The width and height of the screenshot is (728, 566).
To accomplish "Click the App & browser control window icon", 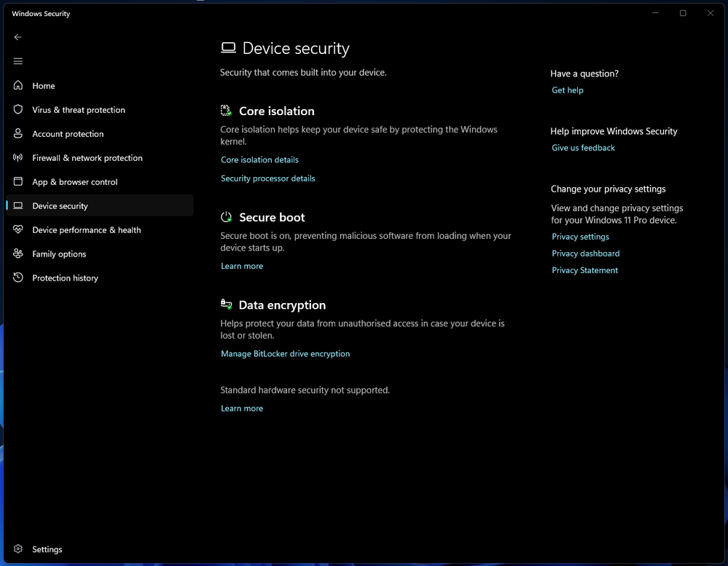I will tap(17, 181).
